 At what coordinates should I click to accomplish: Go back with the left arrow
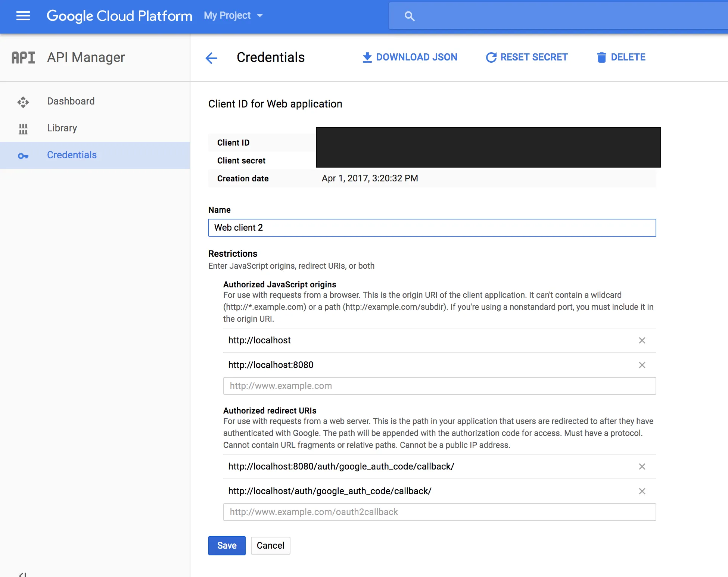coord(211,58)
